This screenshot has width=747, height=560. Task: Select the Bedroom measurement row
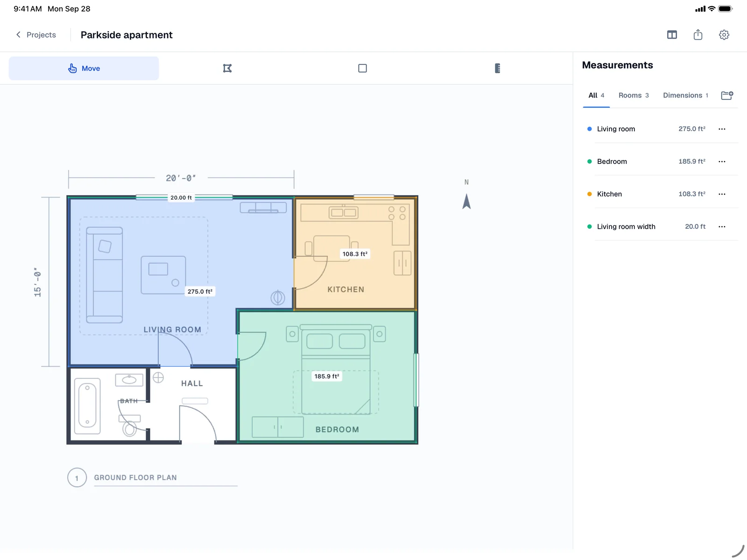pyautogui.click(x=660, y=161)
